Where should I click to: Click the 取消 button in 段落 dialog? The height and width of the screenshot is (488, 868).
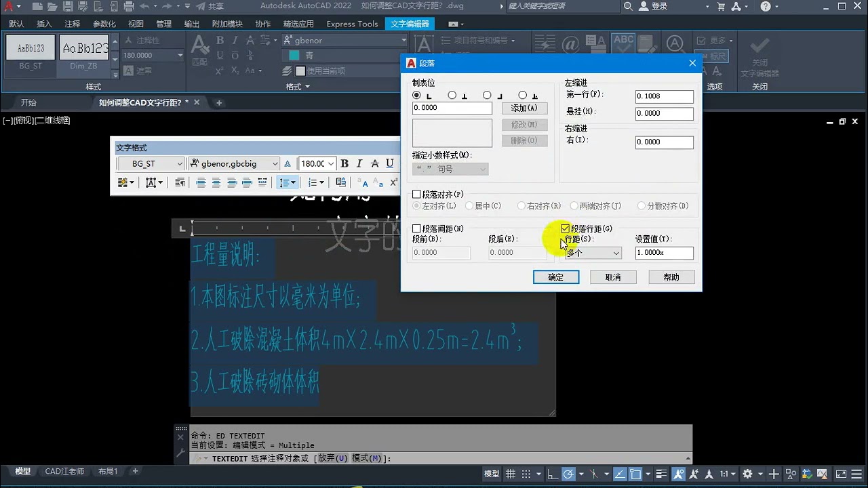pyautogui.click(x=613, y=277)
